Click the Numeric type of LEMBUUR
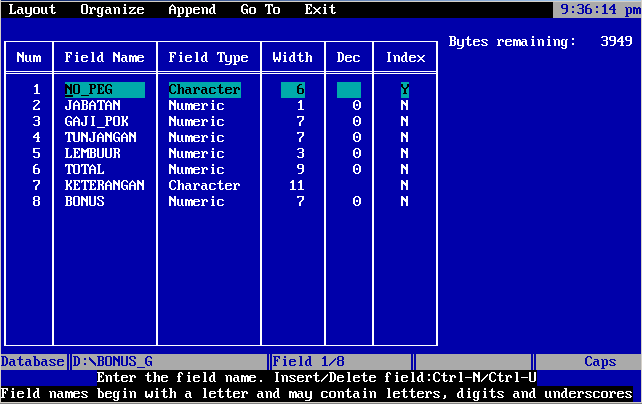Viewport: 642px width, 404px height. pos(197,153)
